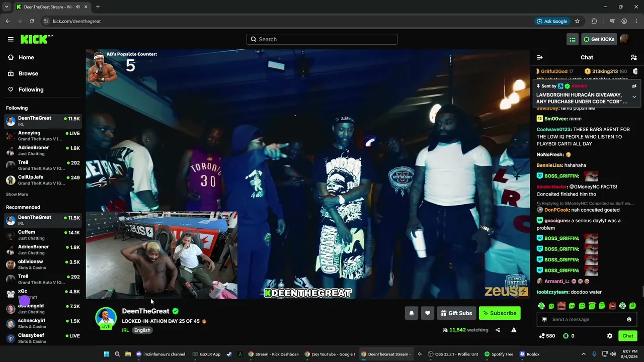Focus the Kick search box
644x362 pixels.
pyautogui.click(x=322, y=39)
